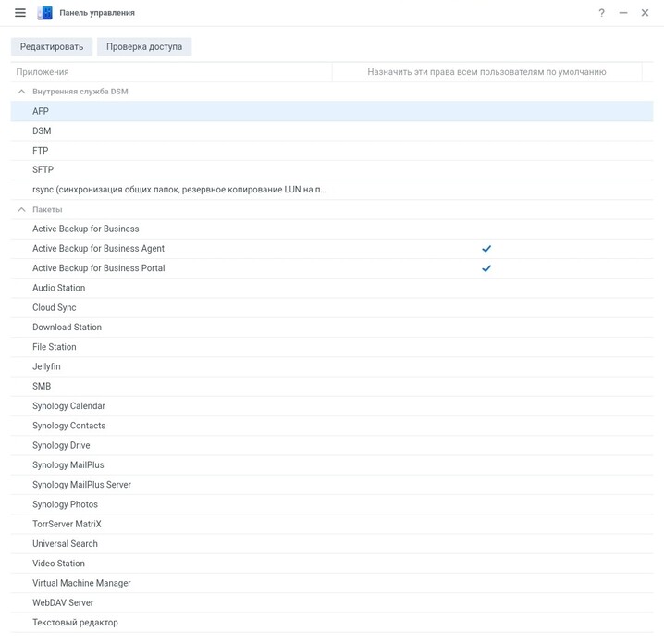Select the Synology MailPlus Server row
The height and width of the screenshot is (644, 664).
332,485
